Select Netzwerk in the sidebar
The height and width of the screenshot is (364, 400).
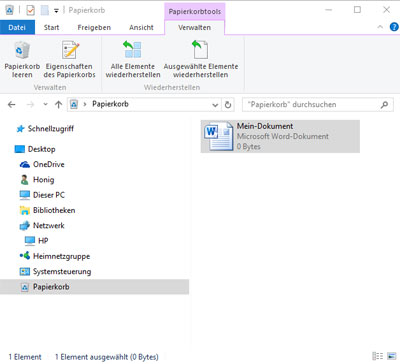coord(49,226)
